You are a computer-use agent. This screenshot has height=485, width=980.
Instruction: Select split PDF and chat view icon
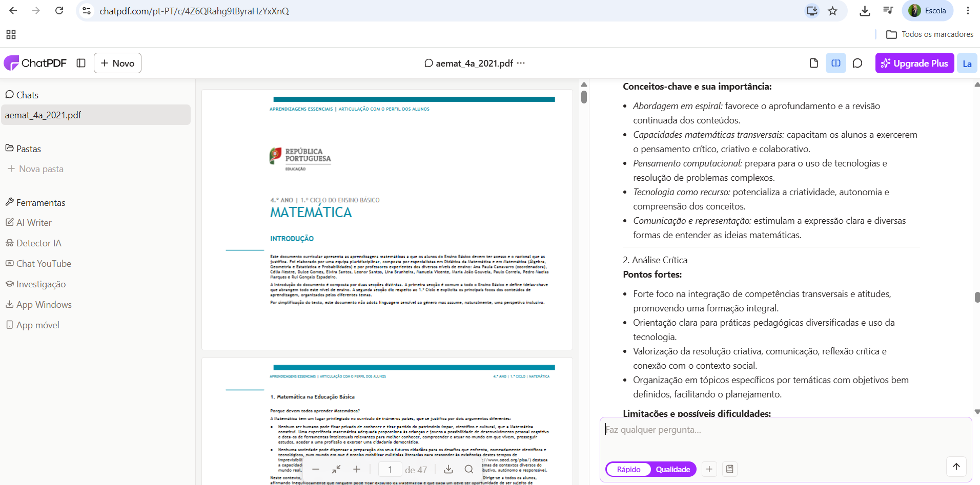(x=836, y=63)
